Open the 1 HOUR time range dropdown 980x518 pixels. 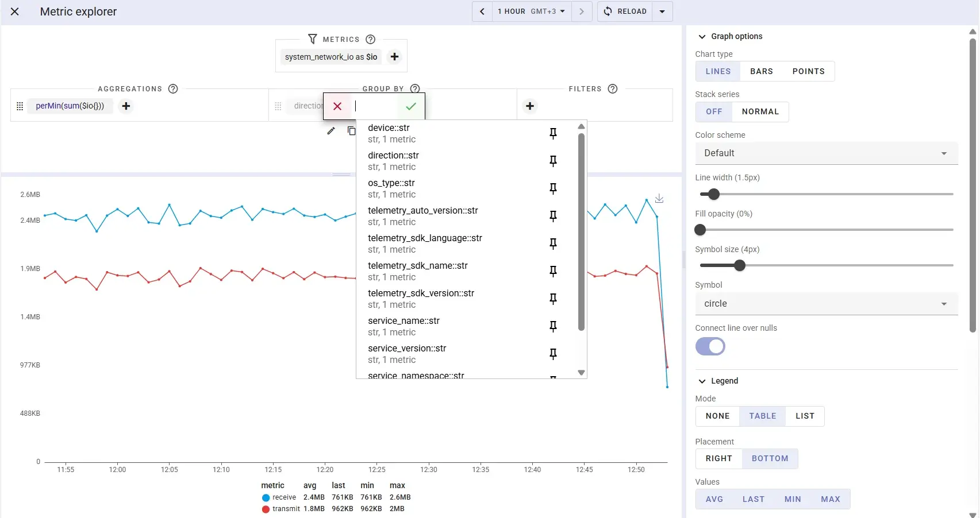(x=532, y=11)
